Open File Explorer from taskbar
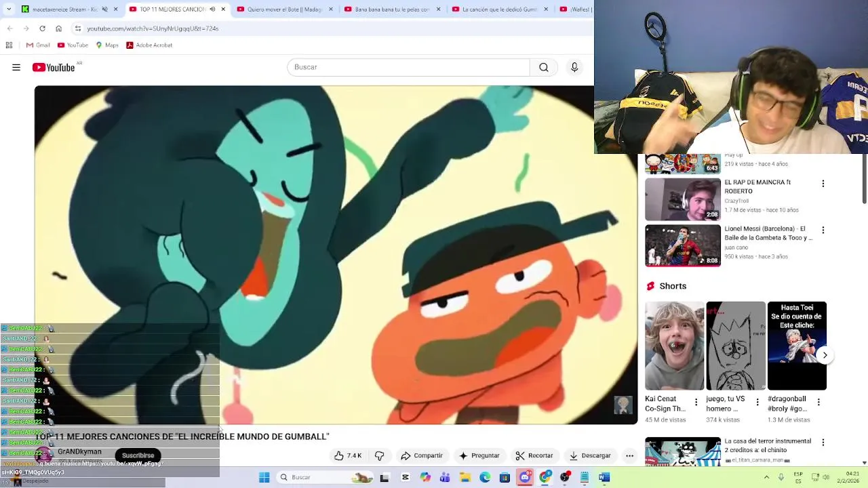This screenshot has width=868, height=488. pos(465,477)
